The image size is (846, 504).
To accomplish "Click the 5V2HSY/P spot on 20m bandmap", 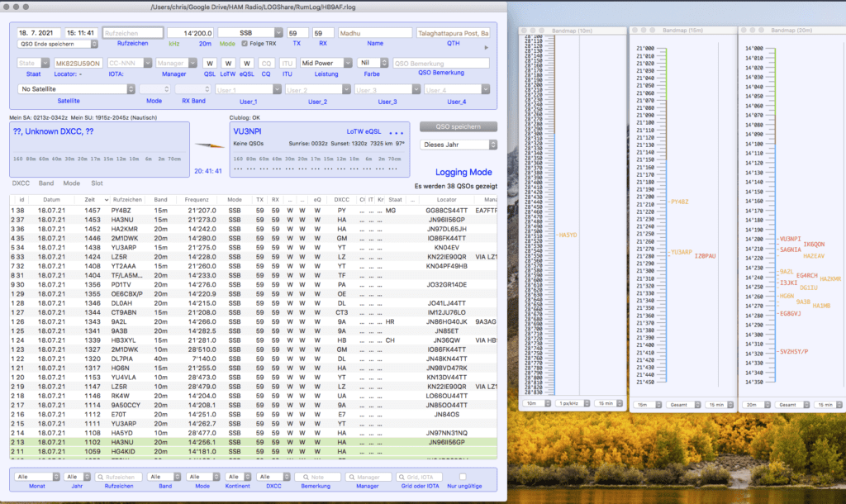I will [x=794, y=351].
